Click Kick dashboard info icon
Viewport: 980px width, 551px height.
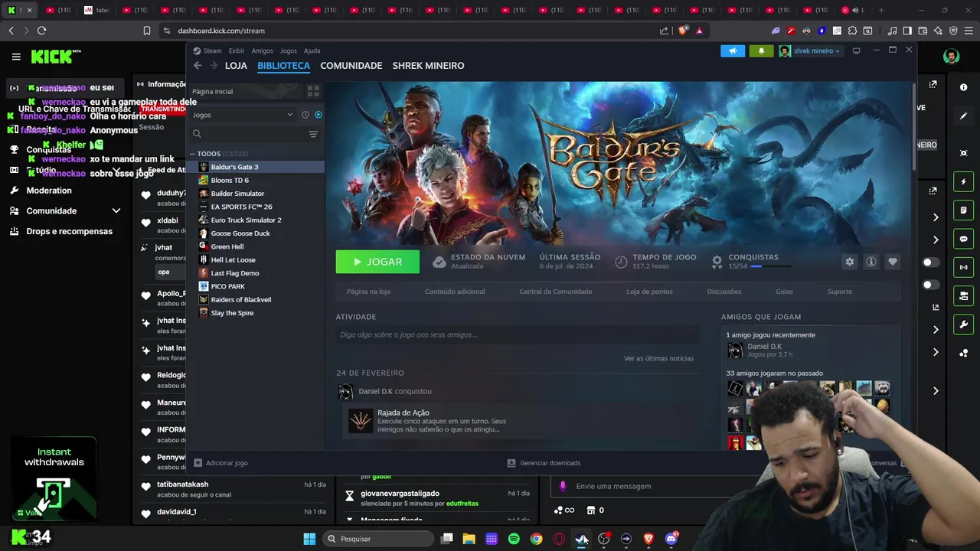point(963,87)
